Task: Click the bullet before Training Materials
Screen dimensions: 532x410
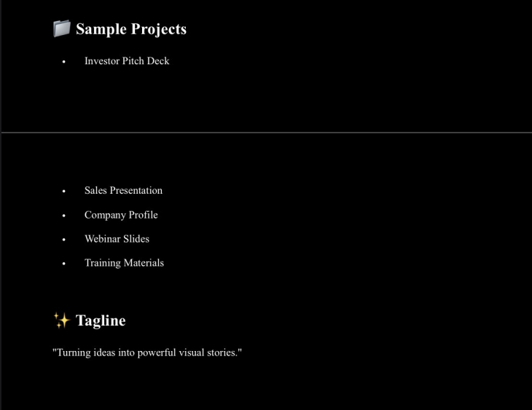Action: click(64, 264)
